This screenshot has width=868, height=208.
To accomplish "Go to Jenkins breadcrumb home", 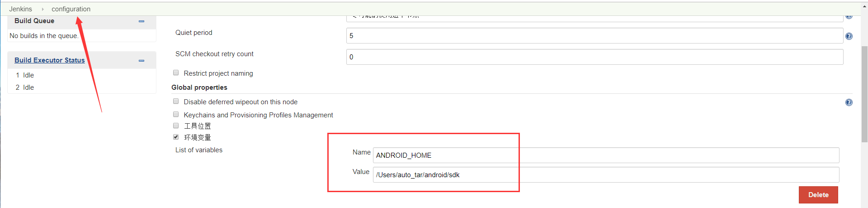I will 21,9.
